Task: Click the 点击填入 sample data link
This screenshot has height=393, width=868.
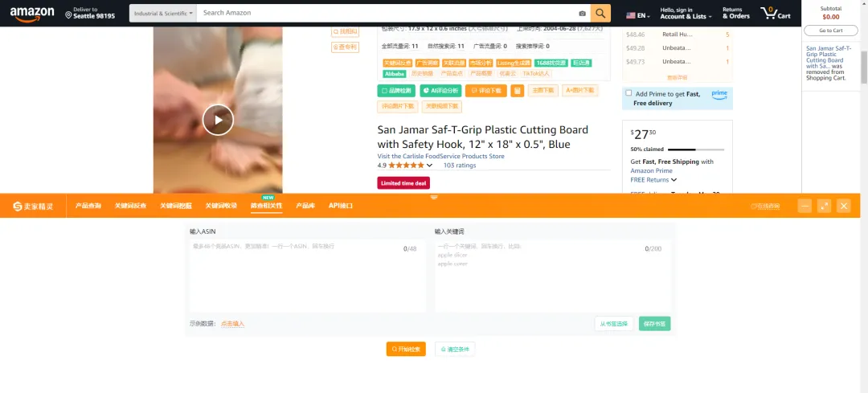Action: tap(232, 324)
